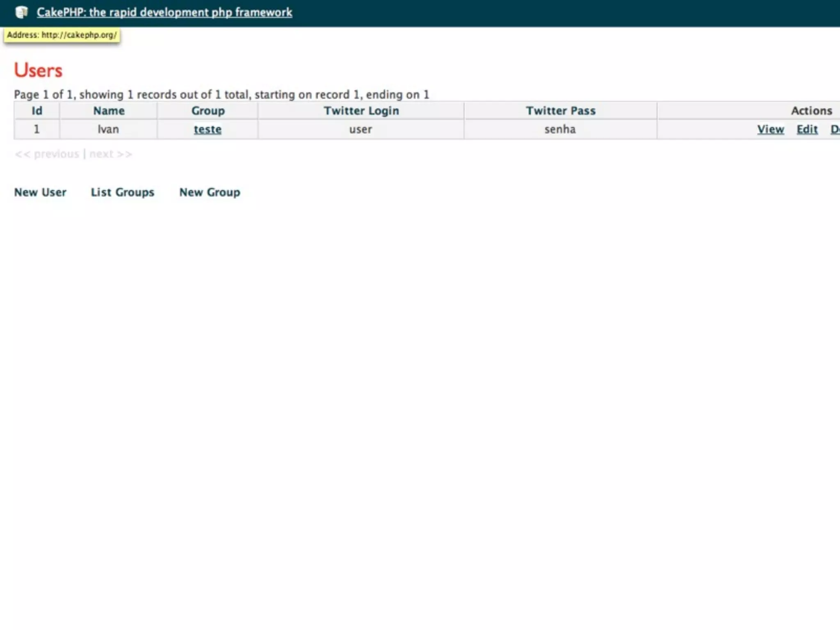Sort by Twitter Login column header
The image size is (840, 630).
(x=361, y=111)
